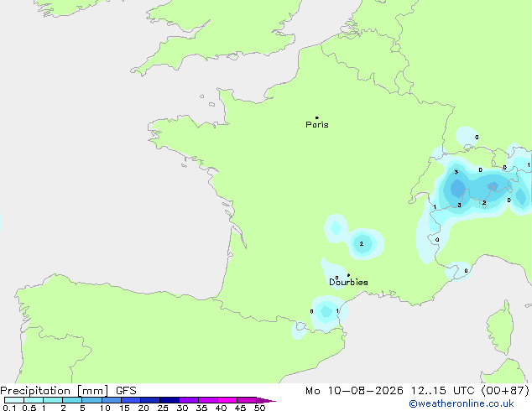Viewport: 532px width, 411px height.
Task: Click the Dourbies location label
Action: [348, 282]
